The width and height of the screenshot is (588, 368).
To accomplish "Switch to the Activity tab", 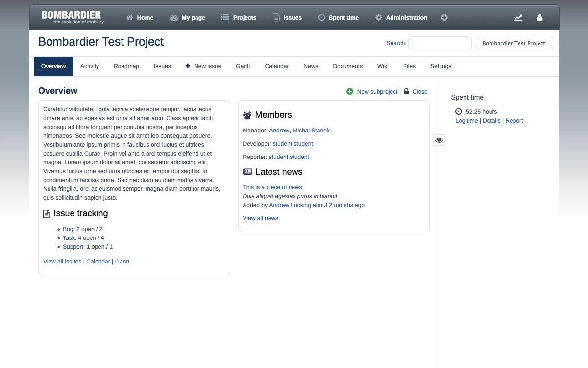I will coord(90,66).
